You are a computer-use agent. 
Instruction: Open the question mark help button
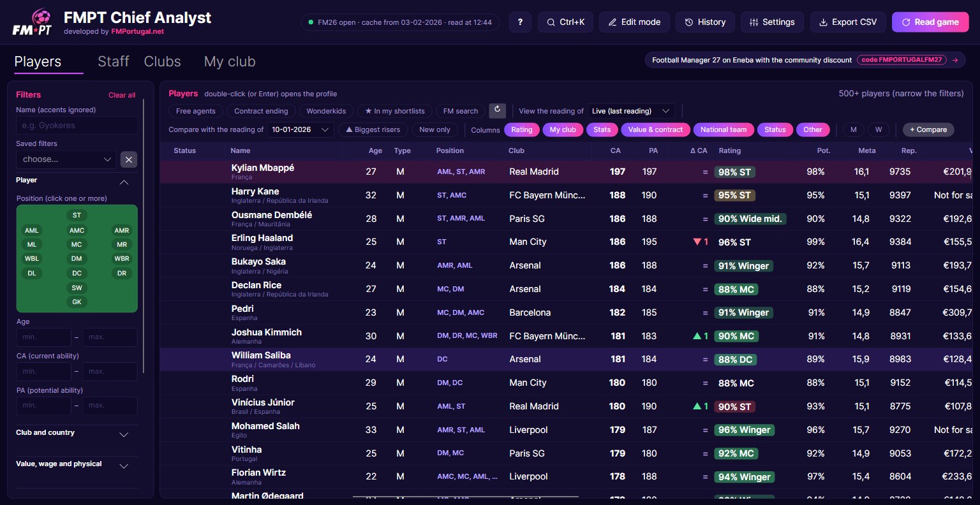point(520,22)
